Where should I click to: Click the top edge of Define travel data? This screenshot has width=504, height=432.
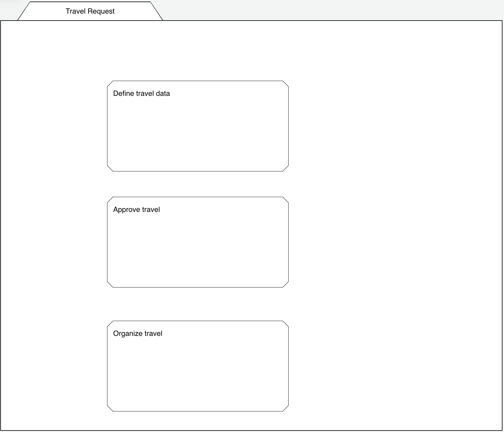coord(198,81)
